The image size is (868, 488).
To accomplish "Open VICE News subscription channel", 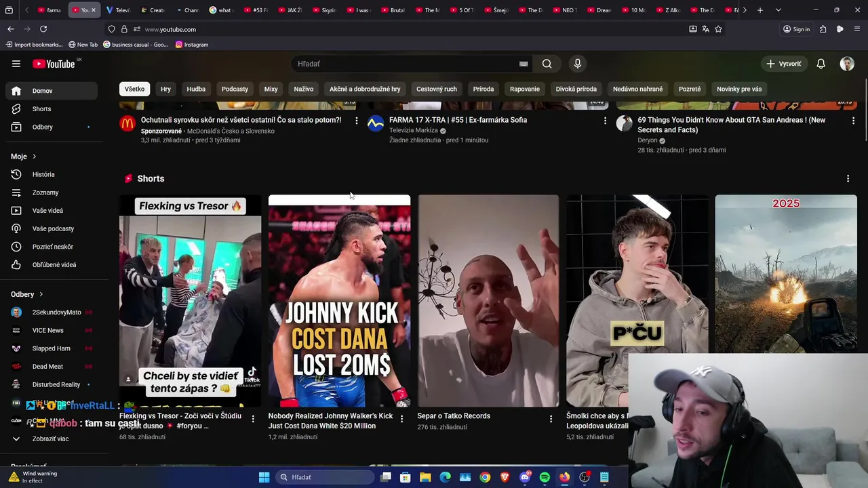I will (52, 330).
